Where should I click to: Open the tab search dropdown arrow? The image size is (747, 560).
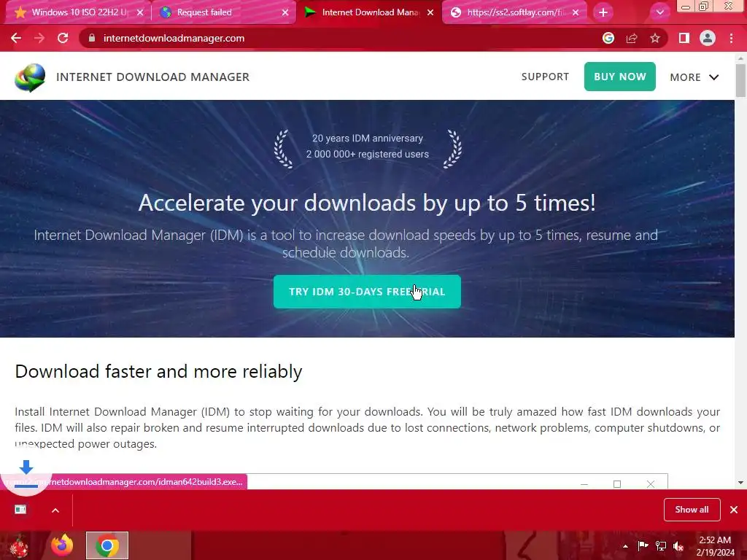coord(659,12)
